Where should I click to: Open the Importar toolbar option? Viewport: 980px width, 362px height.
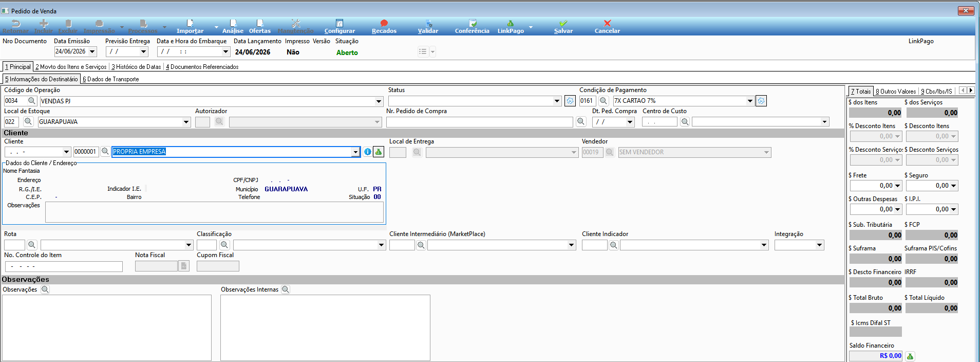tap(190, 26)
